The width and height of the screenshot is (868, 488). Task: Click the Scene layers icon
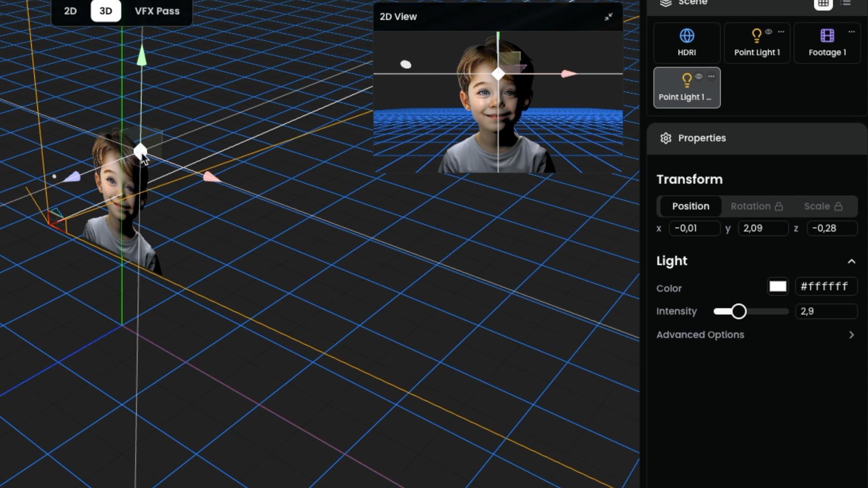click(x=666, y=3)
